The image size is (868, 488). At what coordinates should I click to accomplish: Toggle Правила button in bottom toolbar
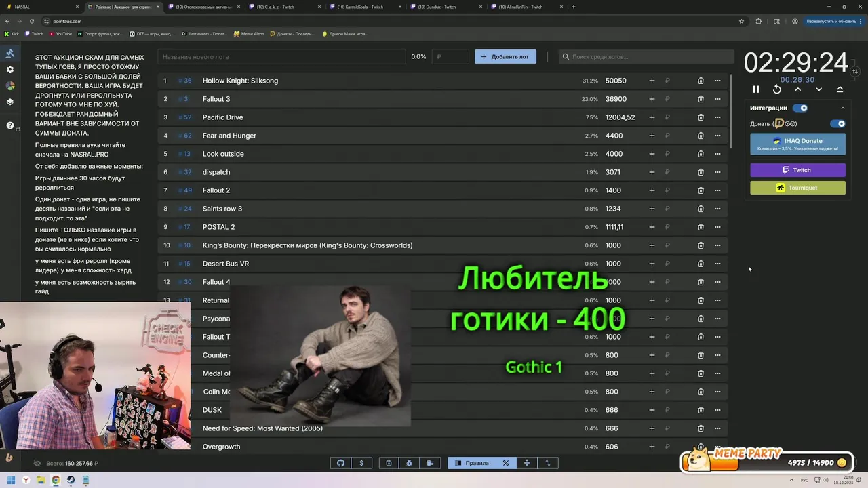pos(471,463)
